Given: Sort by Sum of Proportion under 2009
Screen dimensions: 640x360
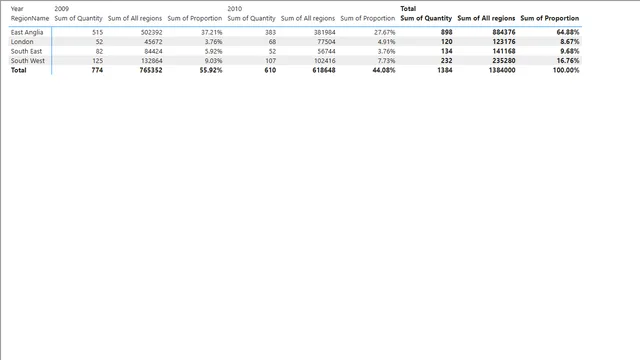Looking at the screenshot, I should pos(195,18).
